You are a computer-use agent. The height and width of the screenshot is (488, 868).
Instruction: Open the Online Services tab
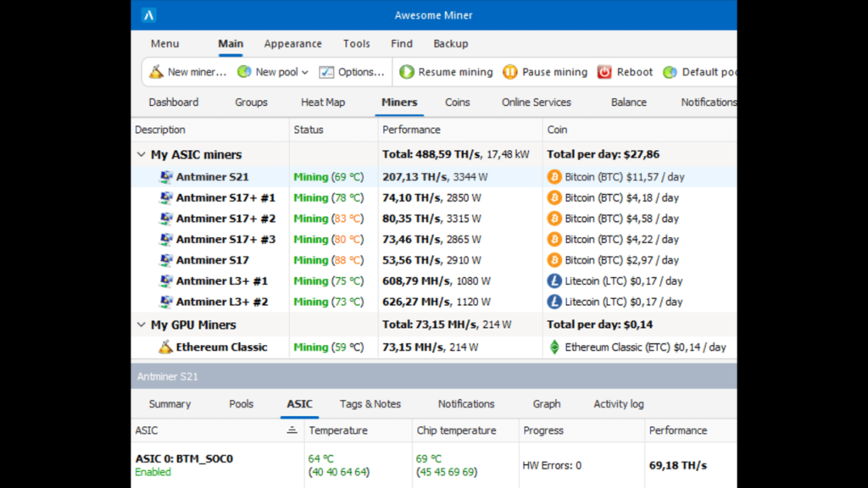coord(536,103)
